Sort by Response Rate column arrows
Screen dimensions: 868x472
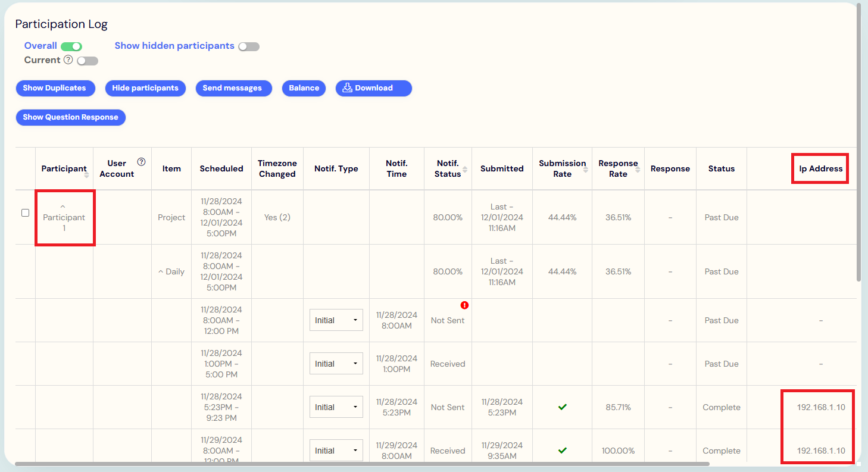pyautogui.click(x=638, y=169)
